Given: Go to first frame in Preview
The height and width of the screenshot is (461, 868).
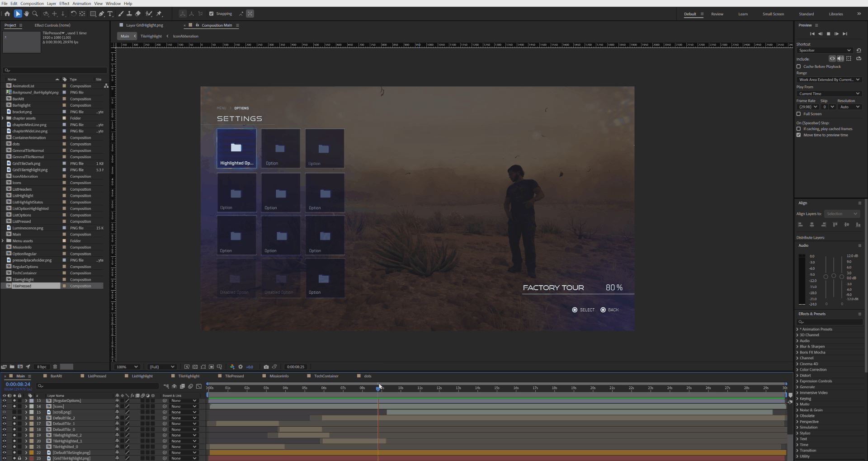Looking at the screenshot, I should pyautogui.click(x=812, y=34).
